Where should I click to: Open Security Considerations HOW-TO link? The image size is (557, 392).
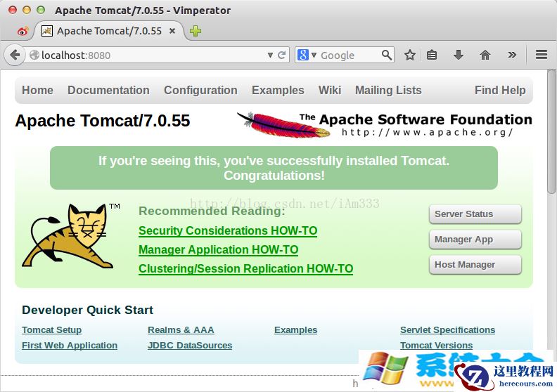point(228,230)
